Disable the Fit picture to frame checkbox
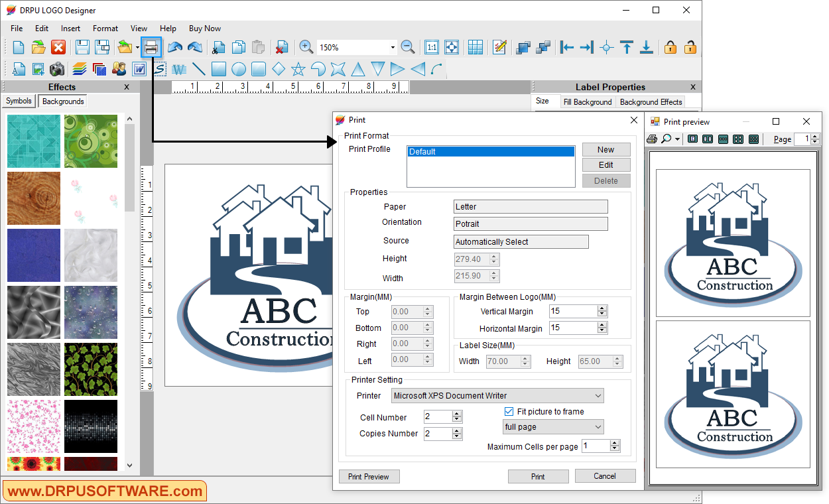The height and width of the screenshot is (504, 829). pyautogui.click(x=509, y=411)
